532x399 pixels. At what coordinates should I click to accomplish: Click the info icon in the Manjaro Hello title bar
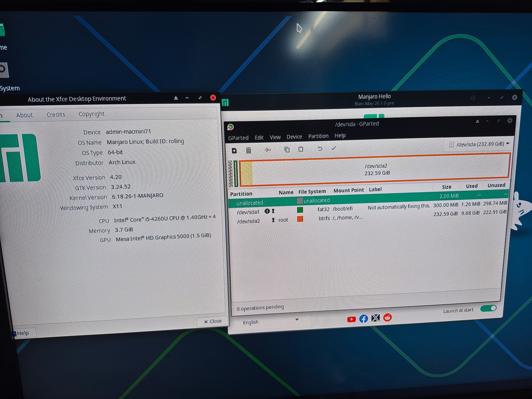473,98
